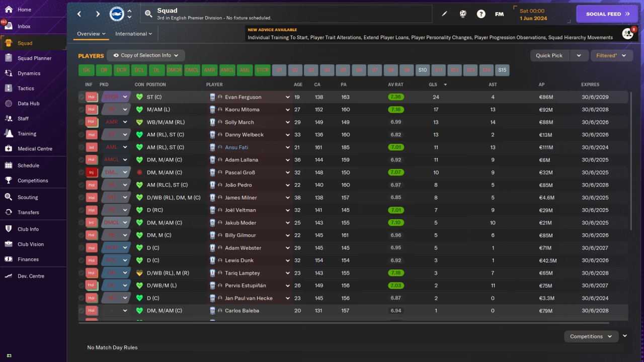Open the world globe icon
This screenshot has width=644, height=362.
[463, 14]
